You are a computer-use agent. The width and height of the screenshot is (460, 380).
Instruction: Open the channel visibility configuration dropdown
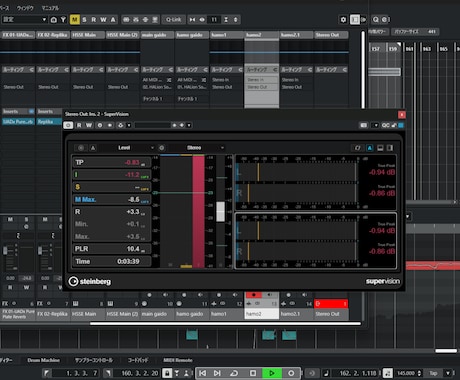pos(24,20)
